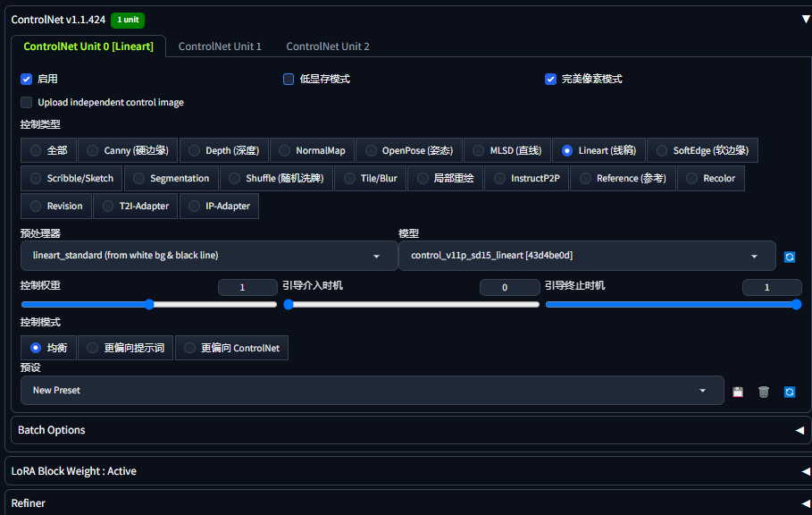Select the OpenPose (姿态) control type
Image resolution: width=812 pixels, height=515 pixels.
[408, 150]
